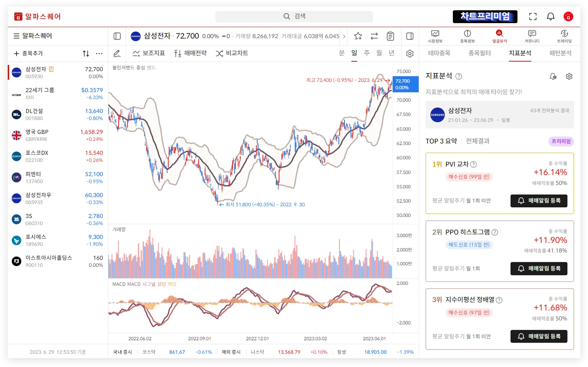Switch chart to 분 interval

click(342, 53)
